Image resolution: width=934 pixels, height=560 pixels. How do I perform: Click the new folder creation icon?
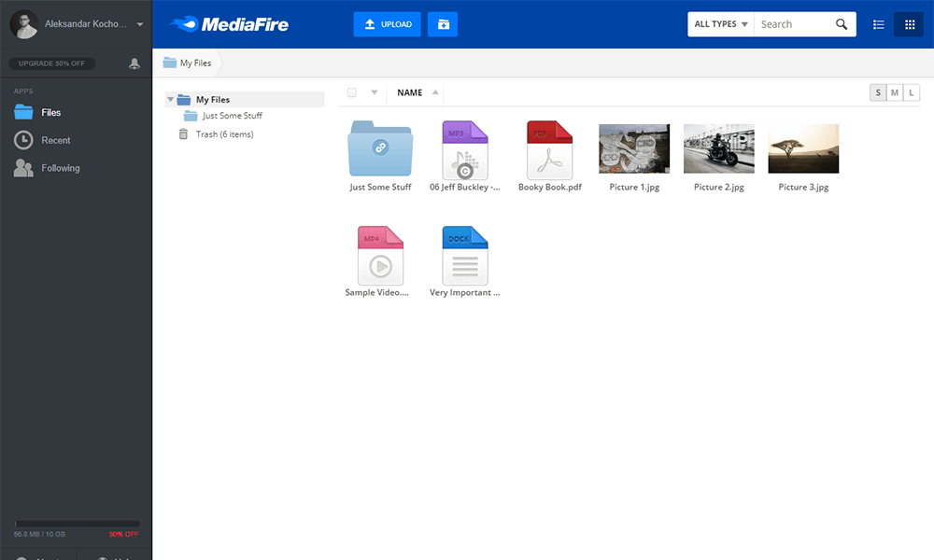coord(442,23)
